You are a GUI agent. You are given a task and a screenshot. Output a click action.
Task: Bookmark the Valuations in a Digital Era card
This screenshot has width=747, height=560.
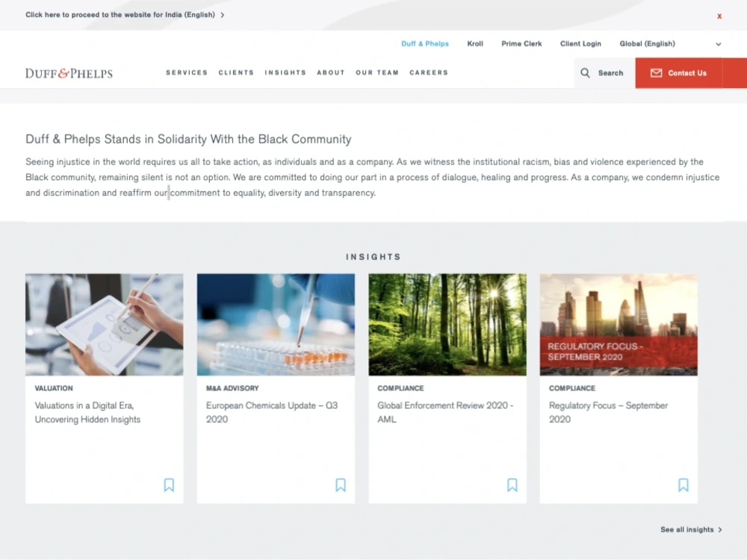tap(169, 485)
